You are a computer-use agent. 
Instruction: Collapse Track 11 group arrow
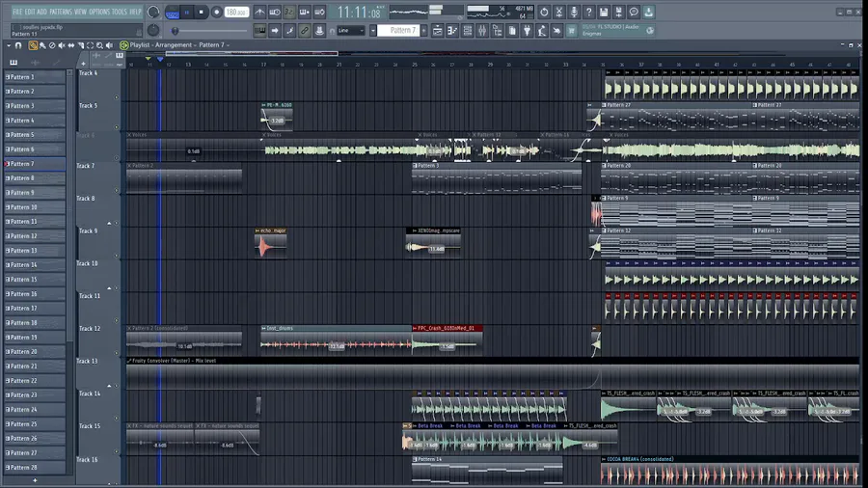(x=109, y=288)
